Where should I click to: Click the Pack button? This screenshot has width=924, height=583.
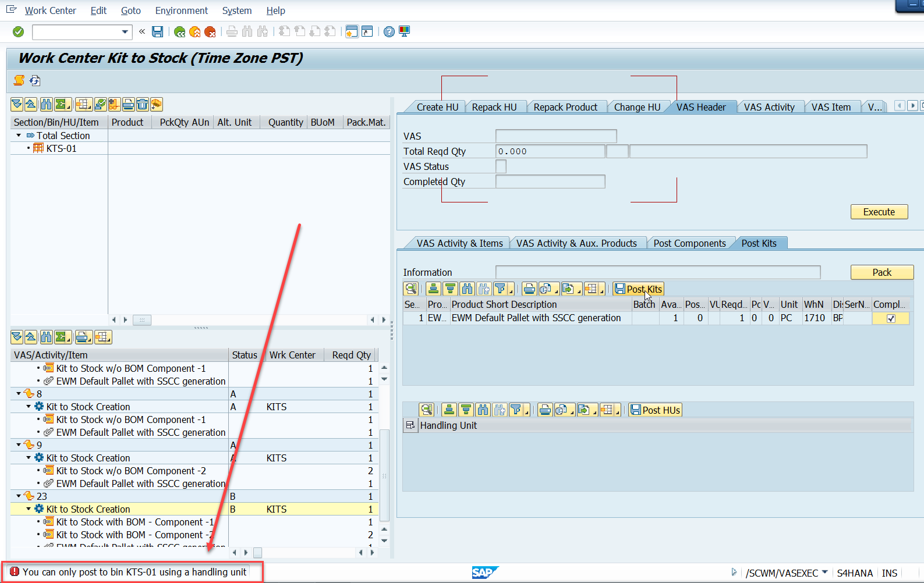pos(882,272)
